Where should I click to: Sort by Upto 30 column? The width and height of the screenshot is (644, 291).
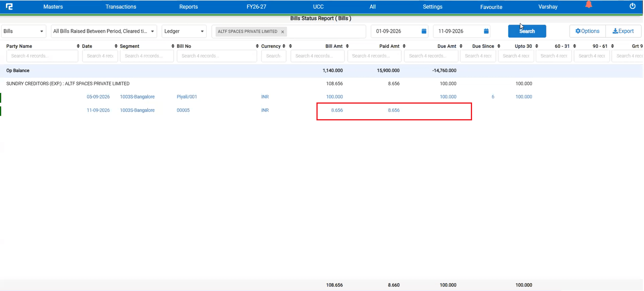[x=537, y=46]
